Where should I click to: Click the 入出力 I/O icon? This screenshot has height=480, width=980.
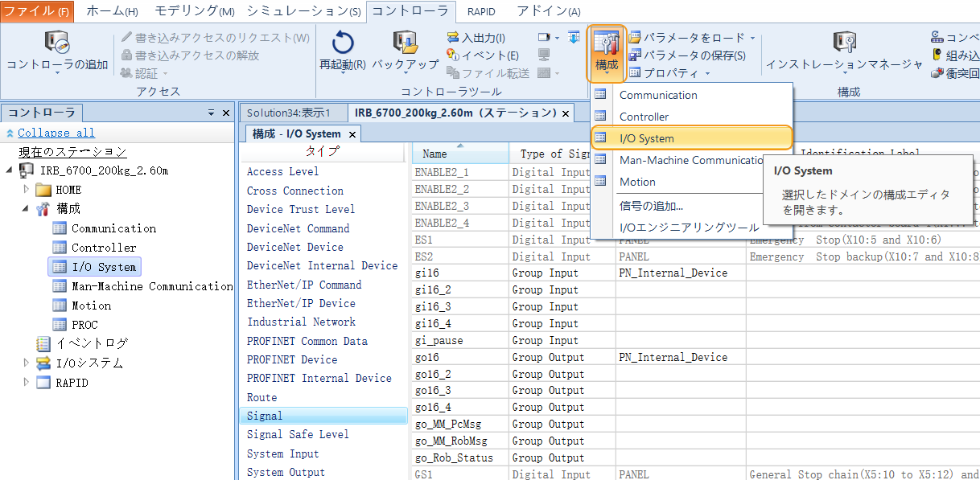point(453,38)
